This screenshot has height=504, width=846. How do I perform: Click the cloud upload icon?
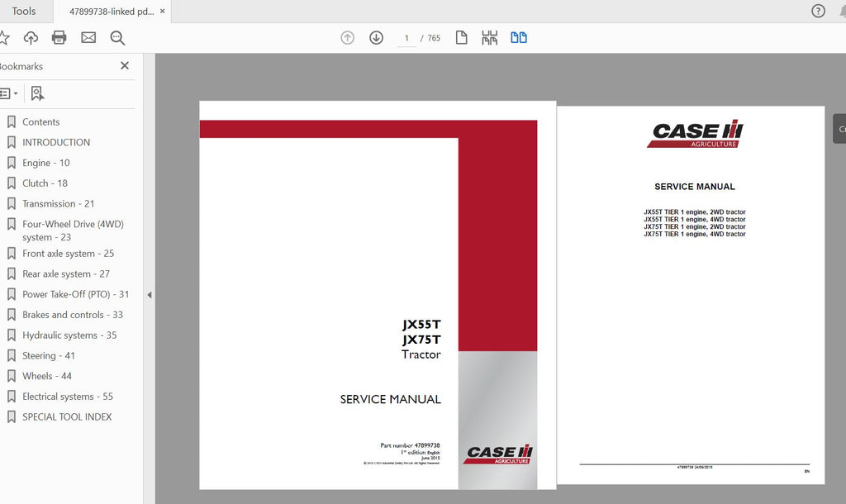pos(31,38)
